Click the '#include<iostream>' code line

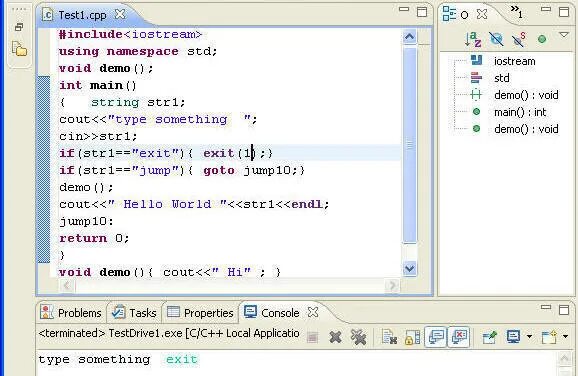(x=130, y=34)
